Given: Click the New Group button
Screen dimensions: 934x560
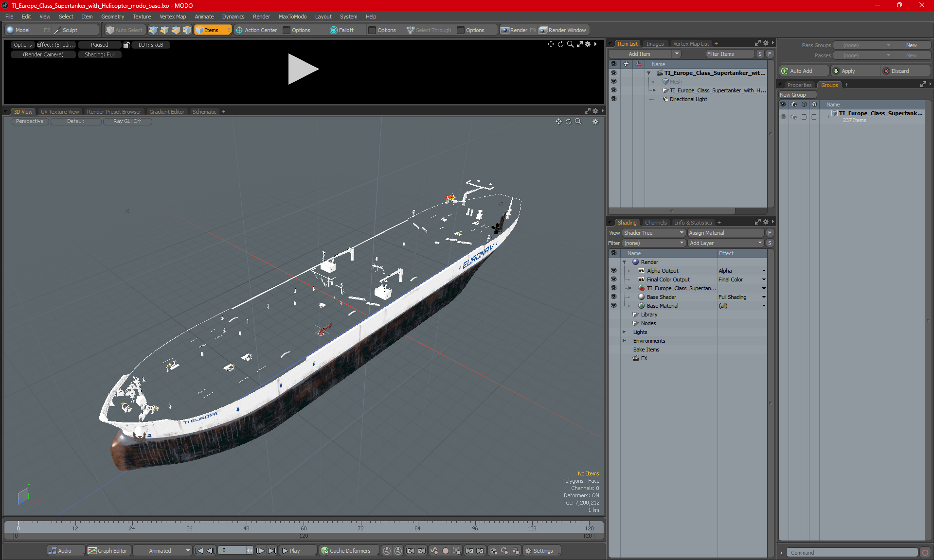Looking at the screenshot, I should point(797,95).
